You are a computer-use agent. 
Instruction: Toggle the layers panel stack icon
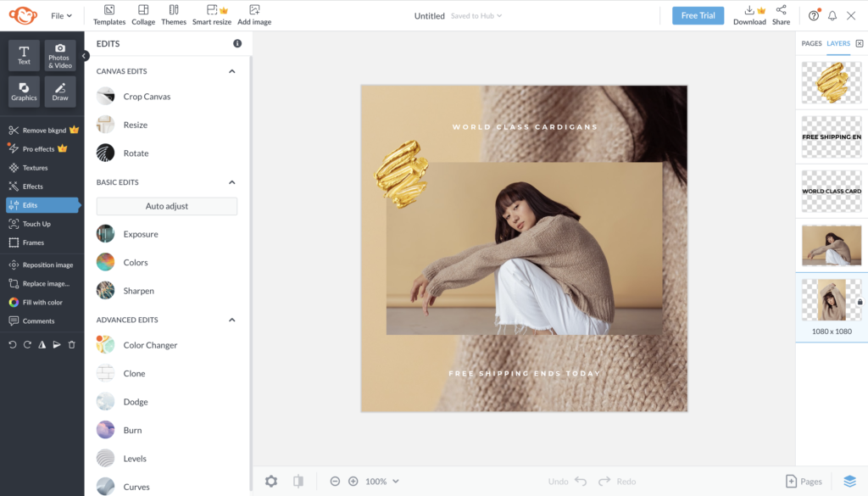click(849, 482)
